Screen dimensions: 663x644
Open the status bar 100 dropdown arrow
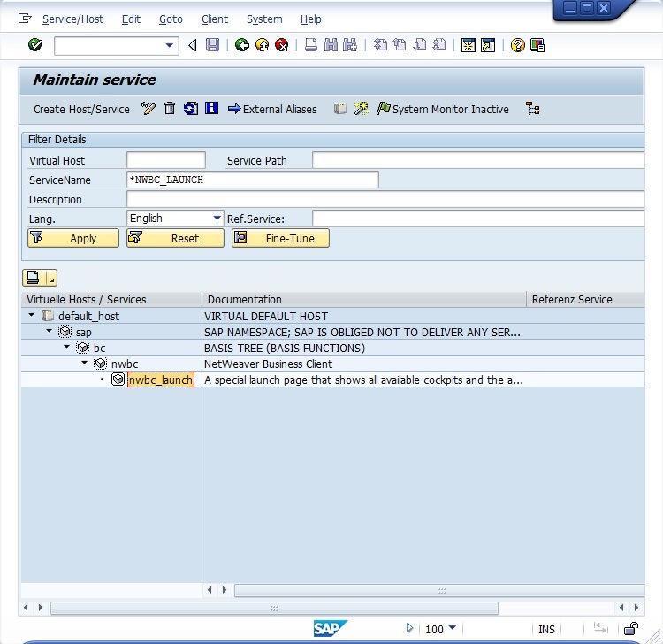452,628
